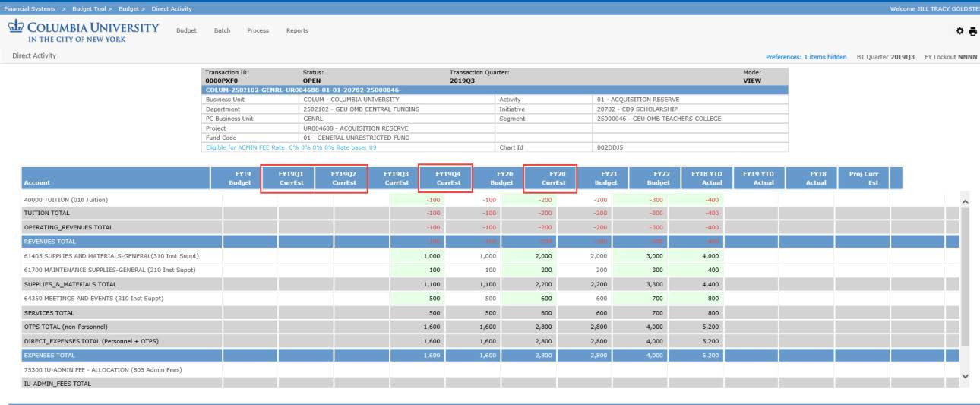Click the vertical scrollbar thumb
Screen dimensions: 980x405
(x=965, y=277)
